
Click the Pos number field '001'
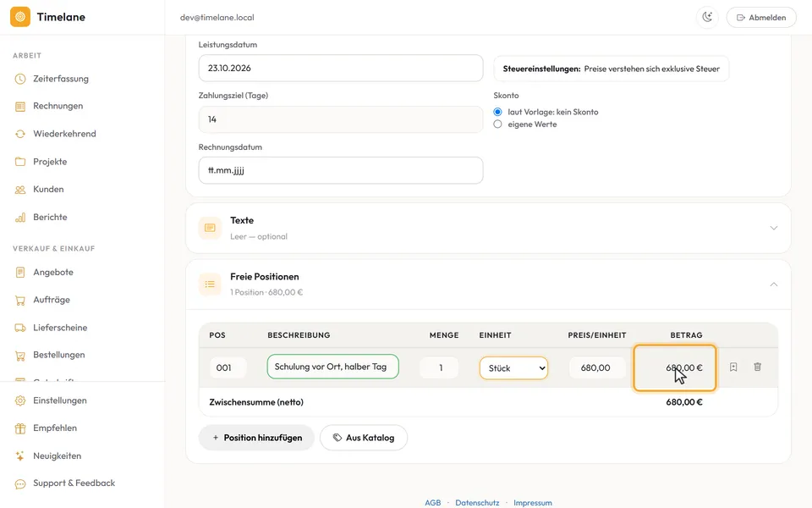point(228,367)
